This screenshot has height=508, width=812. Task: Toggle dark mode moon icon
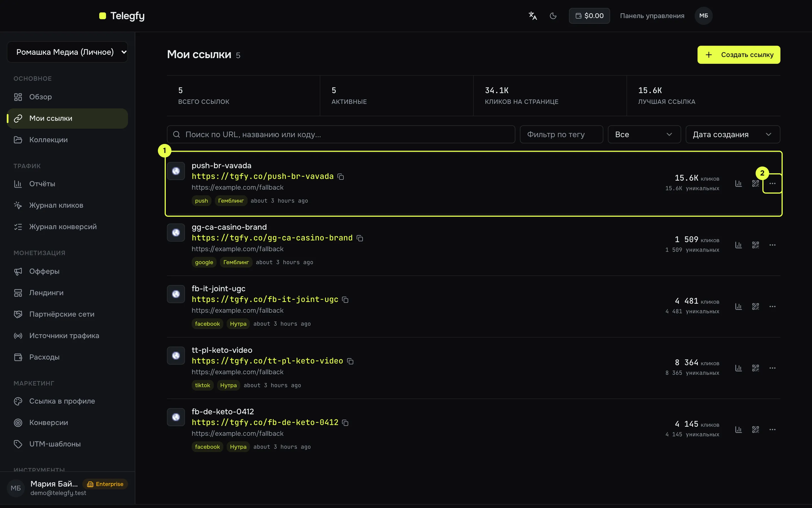[553, 16]
